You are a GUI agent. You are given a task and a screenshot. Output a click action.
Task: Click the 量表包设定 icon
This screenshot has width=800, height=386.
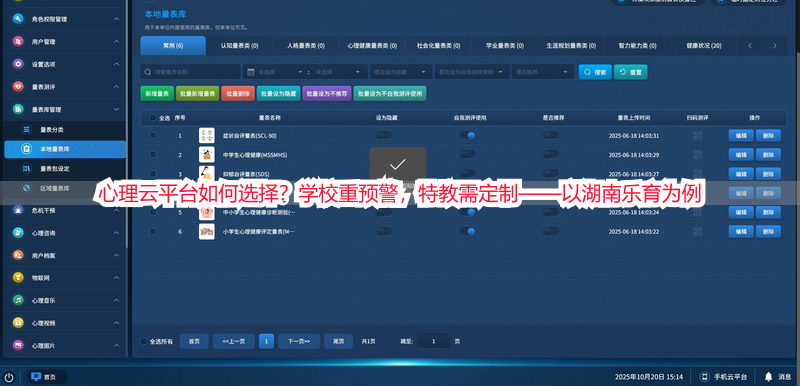26,168
